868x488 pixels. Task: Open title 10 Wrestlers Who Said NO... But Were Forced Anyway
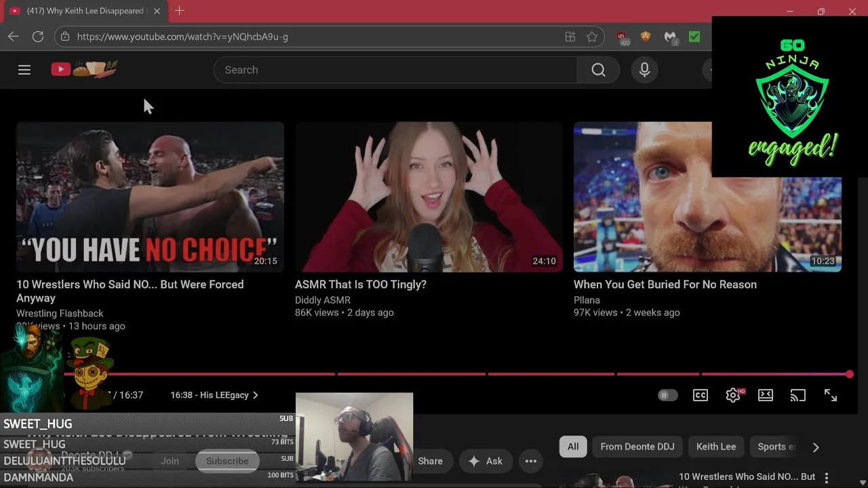(x=130, y=291)
